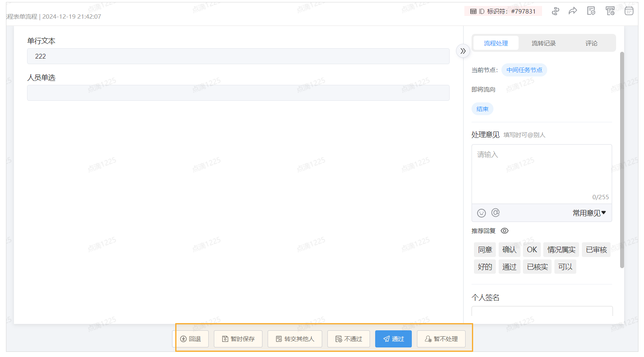
Task: Switch to the 流程处理 tab
Action: click(496, 43)
